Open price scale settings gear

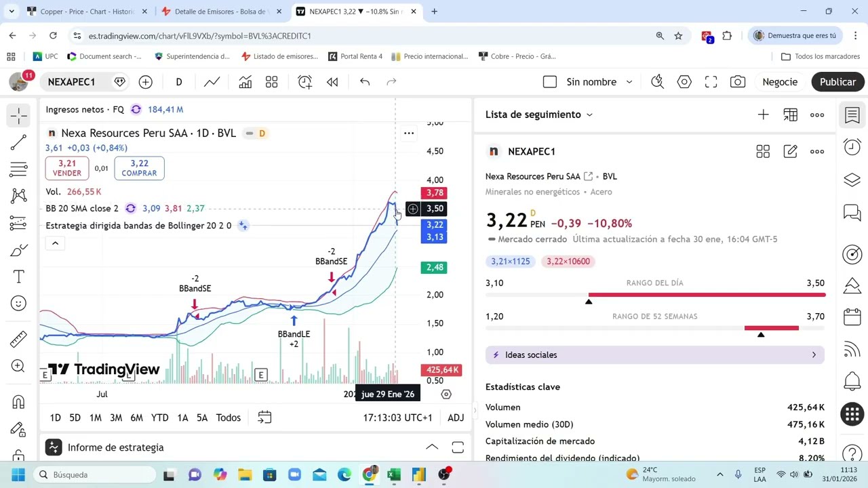446,394
